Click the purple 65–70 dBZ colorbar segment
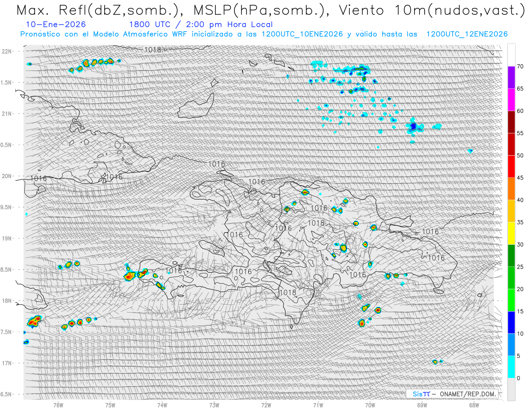This screenshot has height=411, width=532. (x=511, y=78)
